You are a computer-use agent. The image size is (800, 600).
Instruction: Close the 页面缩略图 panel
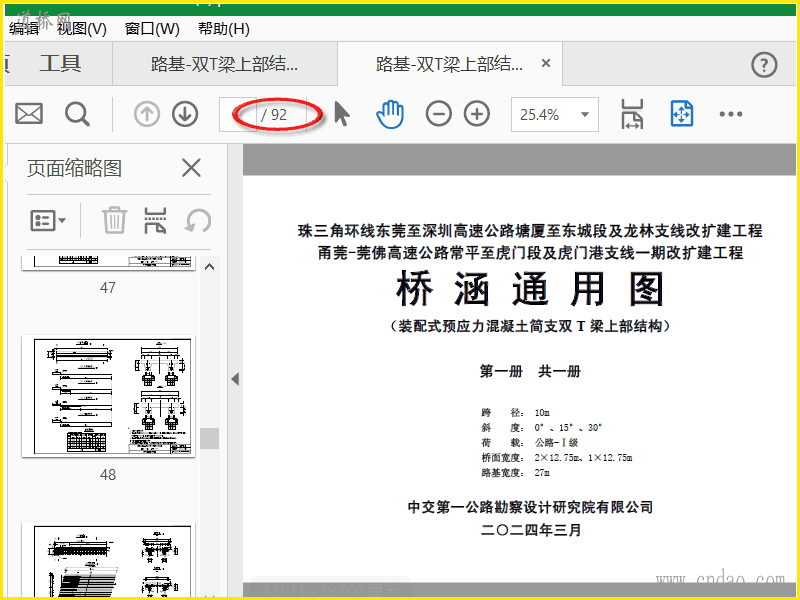click(x=191, y=167)
